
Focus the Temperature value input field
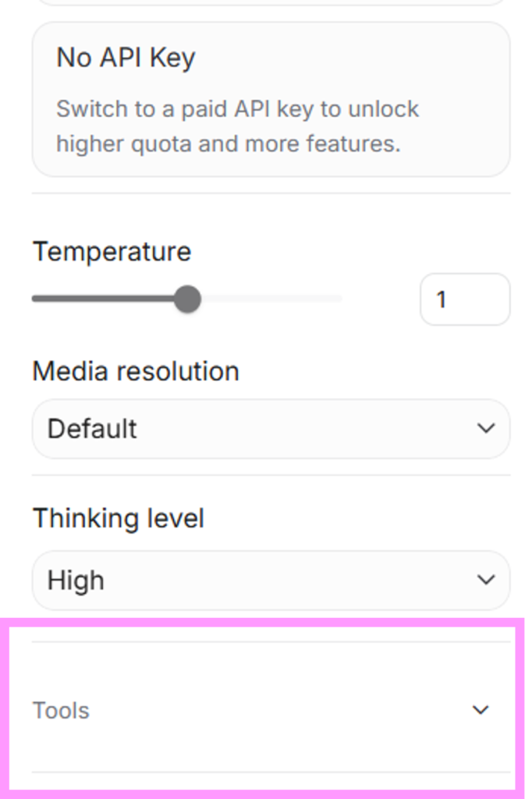pos(465,299)
